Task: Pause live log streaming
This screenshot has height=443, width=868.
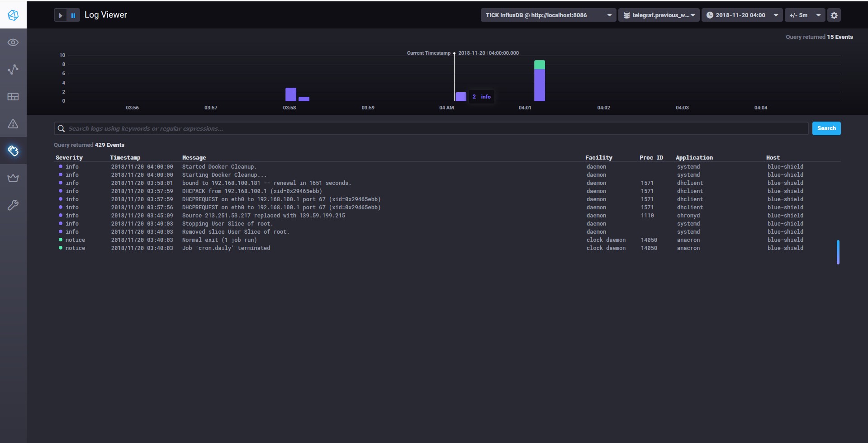Action: 73,15
